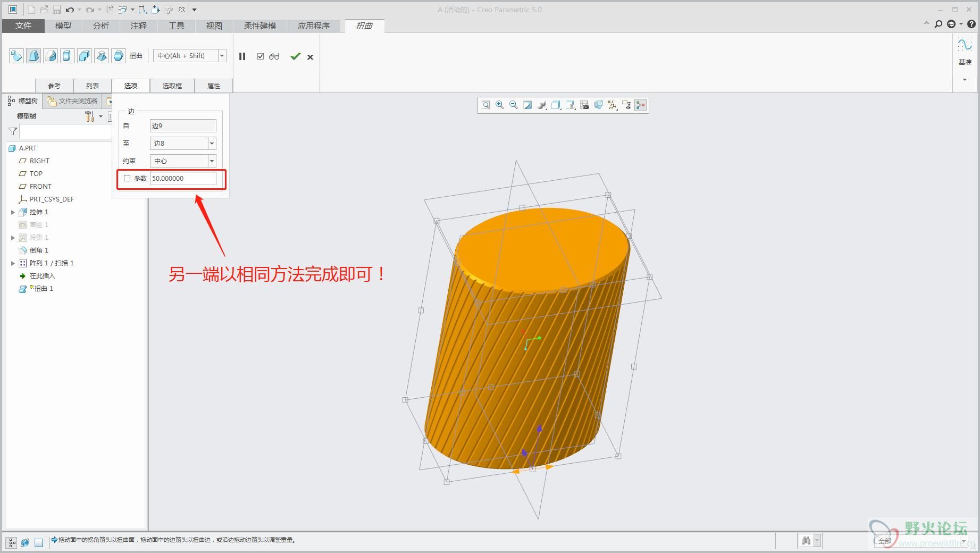
Task: Click the Zoom In icon
Action: [500, 105]
